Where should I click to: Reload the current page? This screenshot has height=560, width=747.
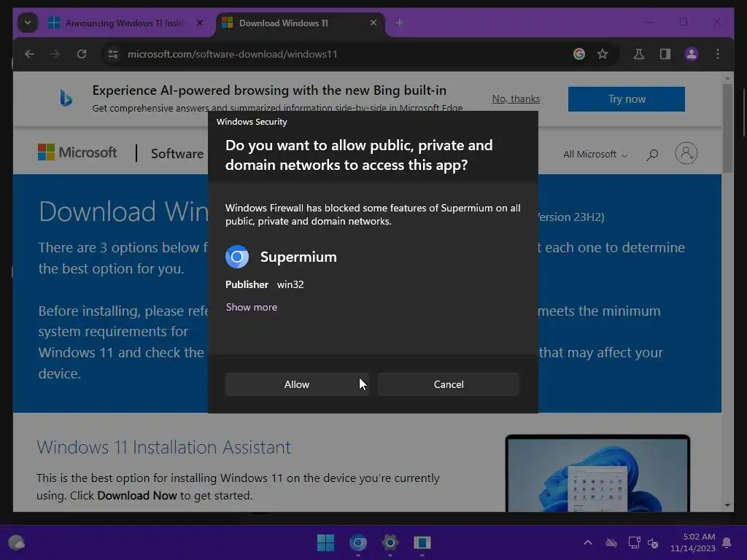click(82, 54)
